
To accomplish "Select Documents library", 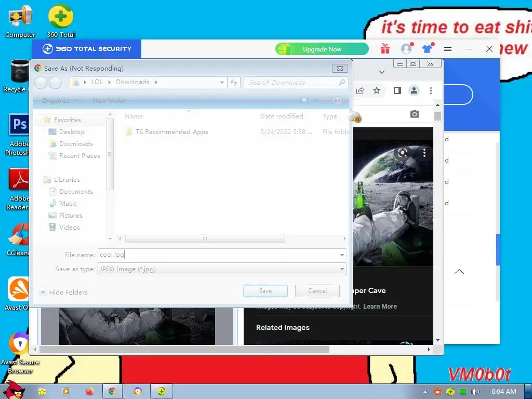I will click(76, 192).
